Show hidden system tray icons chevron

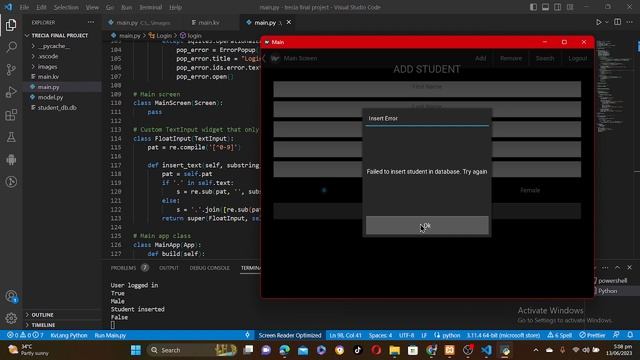click(536, 350)
